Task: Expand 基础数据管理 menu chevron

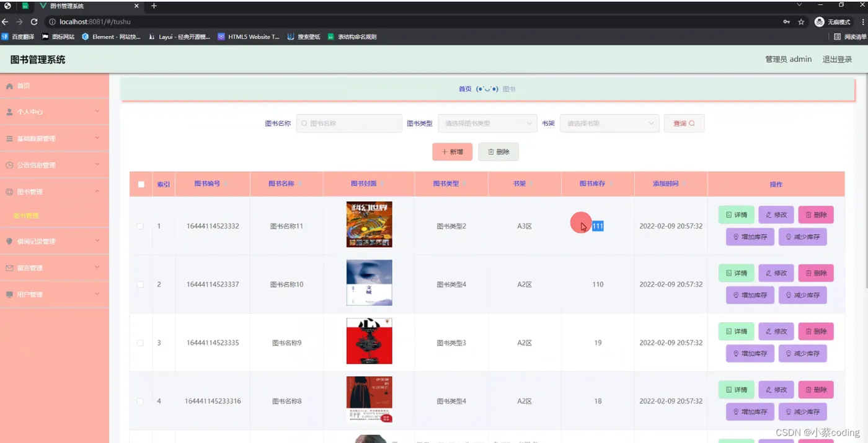Action: pos(97,138)
